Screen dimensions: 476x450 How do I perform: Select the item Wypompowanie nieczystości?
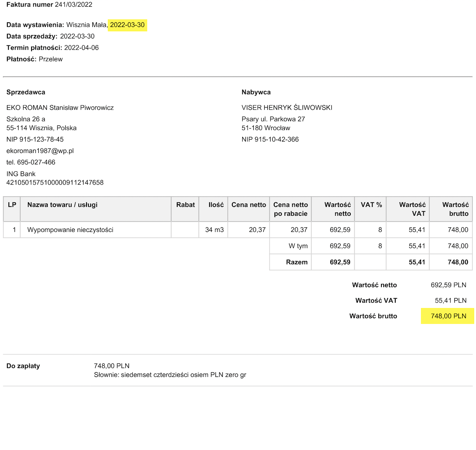(70, 230)
